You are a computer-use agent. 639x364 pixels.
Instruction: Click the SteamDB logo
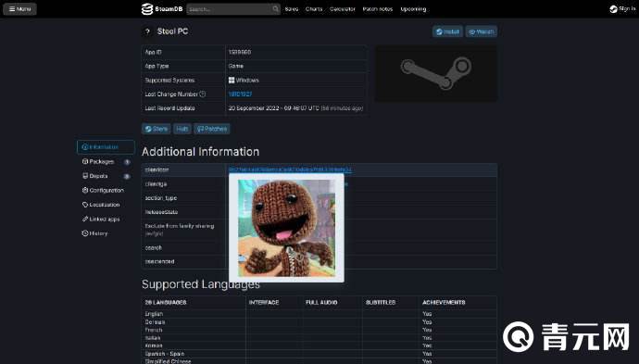pyautogui.click(x=162, y=9)
